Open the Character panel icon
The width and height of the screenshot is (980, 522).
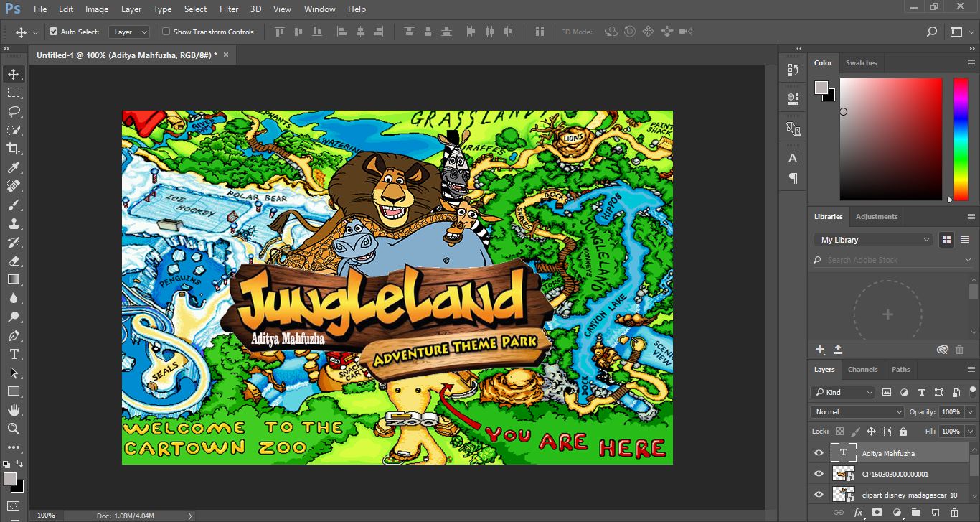point(793,159)
